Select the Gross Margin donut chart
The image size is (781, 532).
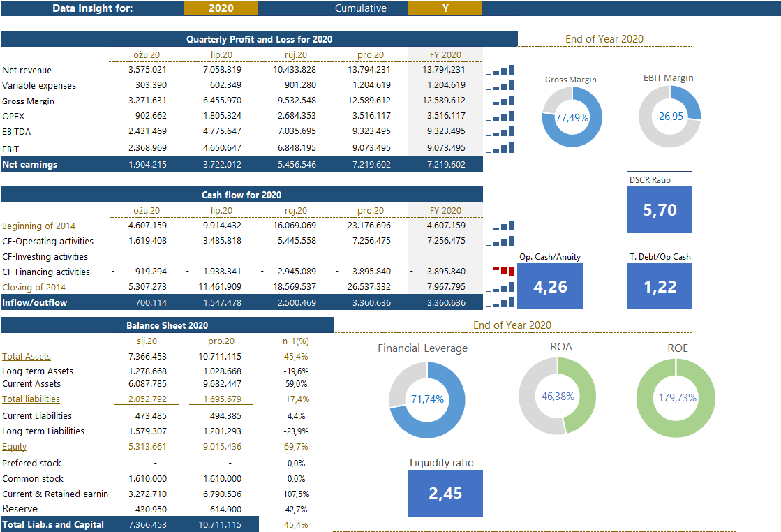tap(572, 118)
